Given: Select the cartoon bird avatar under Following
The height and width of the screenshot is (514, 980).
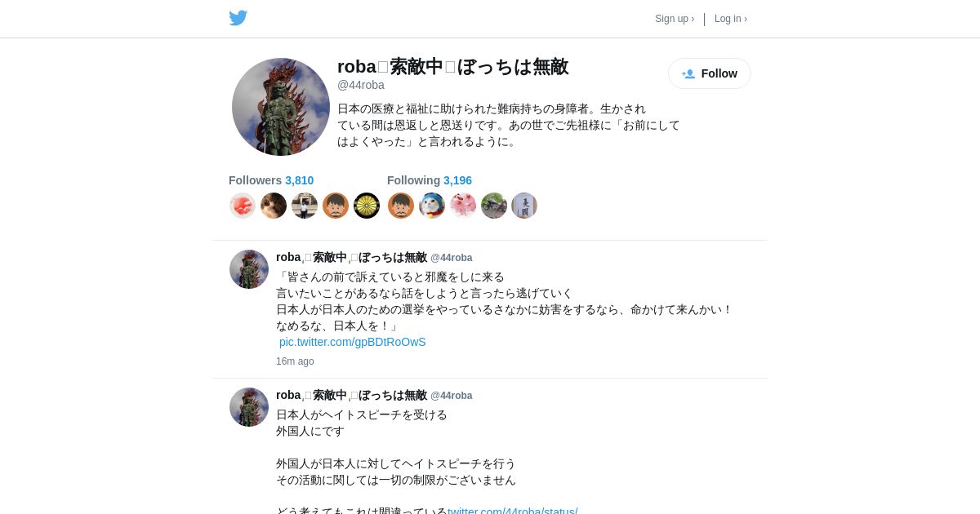Looking at the screenshot, I should point(432,206).
